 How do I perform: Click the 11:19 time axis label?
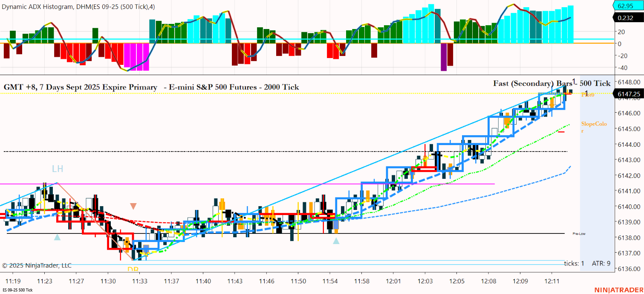(x=13, y=281)
